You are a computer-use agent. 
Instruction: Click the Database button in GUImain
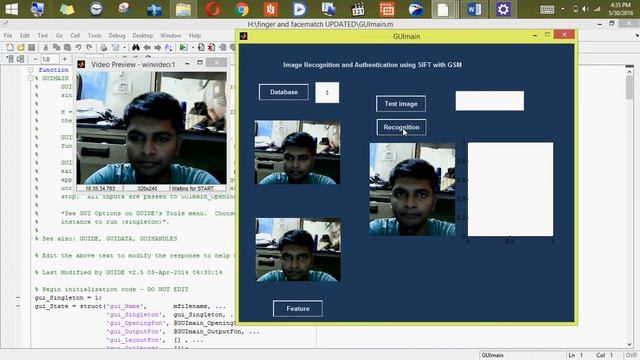pos(284,92)
